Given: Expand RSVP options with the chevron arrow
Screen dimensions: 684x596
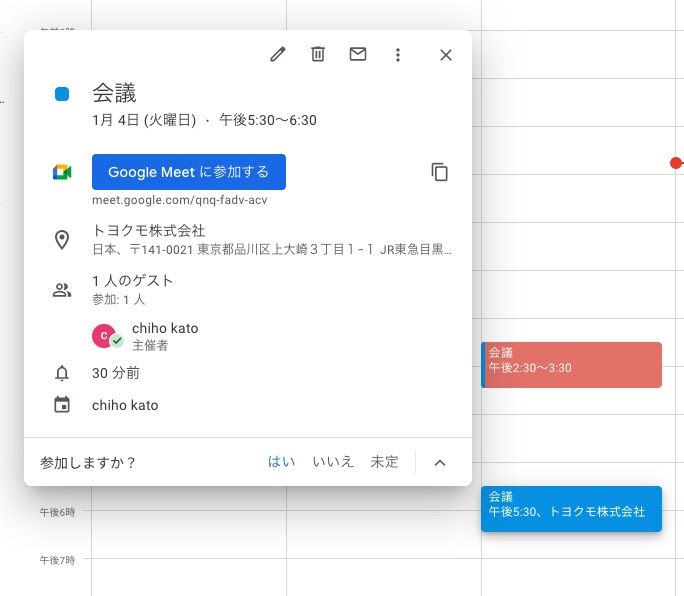Looking at the screenshot, I should pyautogui.click(x=440, y=462).
